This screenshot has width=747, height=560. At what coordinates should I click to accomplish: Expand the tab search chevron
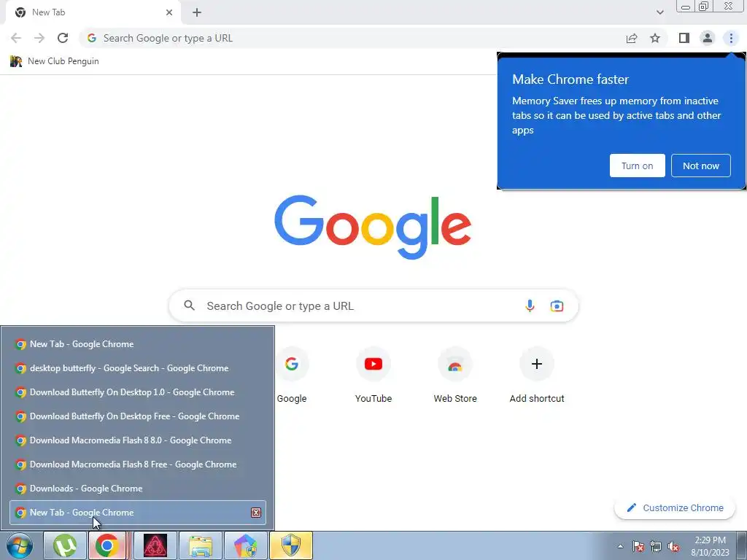coord(659,12)
